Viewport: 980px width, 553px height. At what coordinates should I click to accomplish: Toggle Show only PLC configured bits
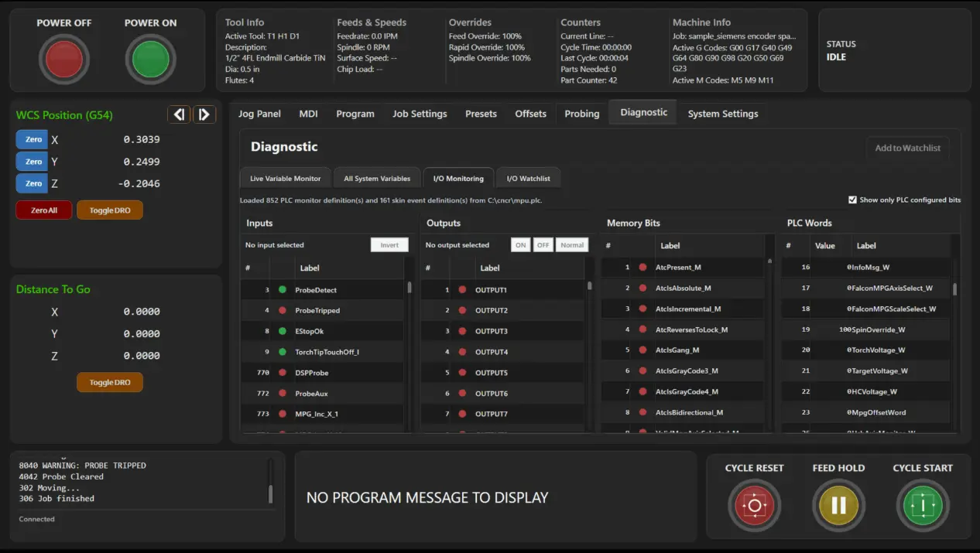pyautogui.click(x=853, y=200)
